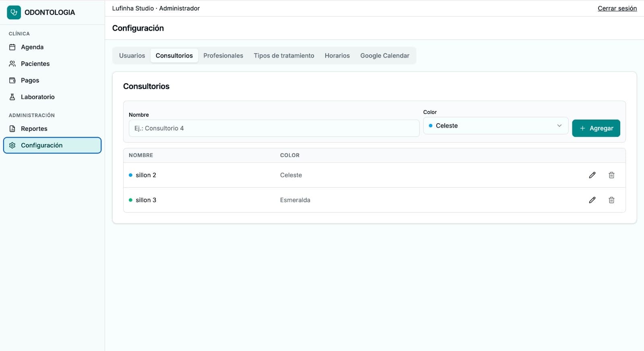This screenshot has width=644, height=351.
Task: Go to Tipos de tratamiento tab
Action: click(x=284, y=56)
